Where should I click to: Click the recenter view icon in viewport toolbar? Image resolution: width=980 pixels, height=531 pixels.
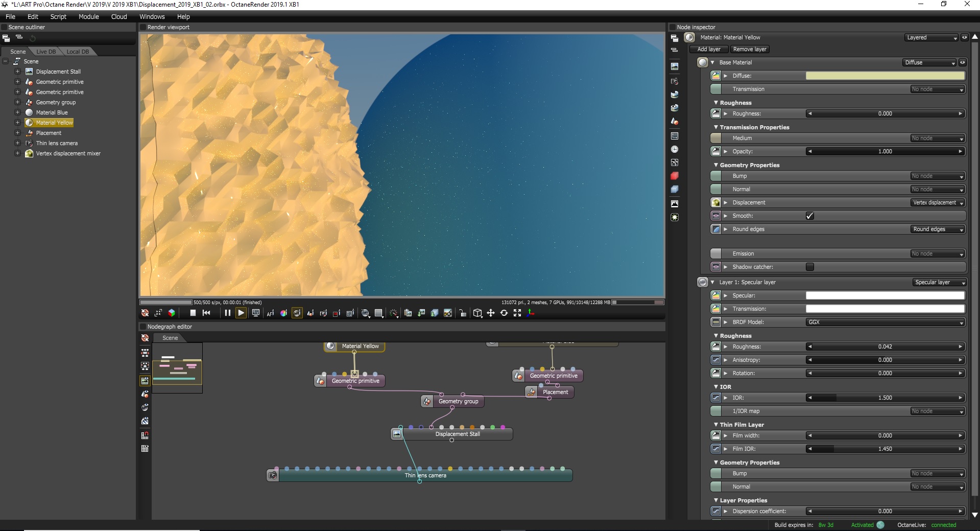(145, 313)
